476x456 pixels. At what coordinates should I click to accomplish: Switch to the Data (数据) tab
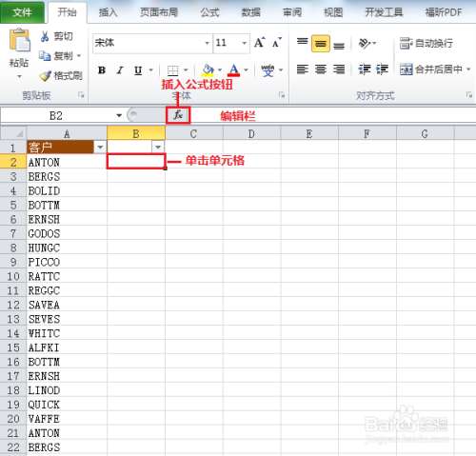point(251,12)
